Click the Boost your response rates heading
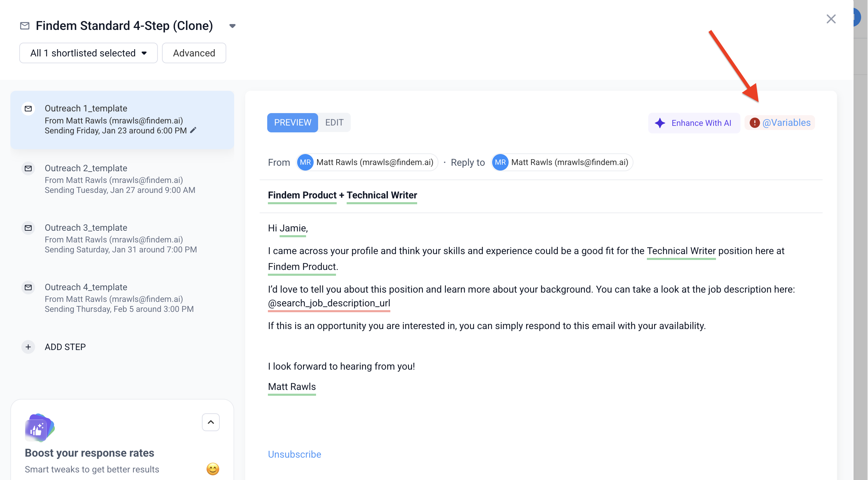The width and height of the screenshot is (868, 480). tap(89, 453)
